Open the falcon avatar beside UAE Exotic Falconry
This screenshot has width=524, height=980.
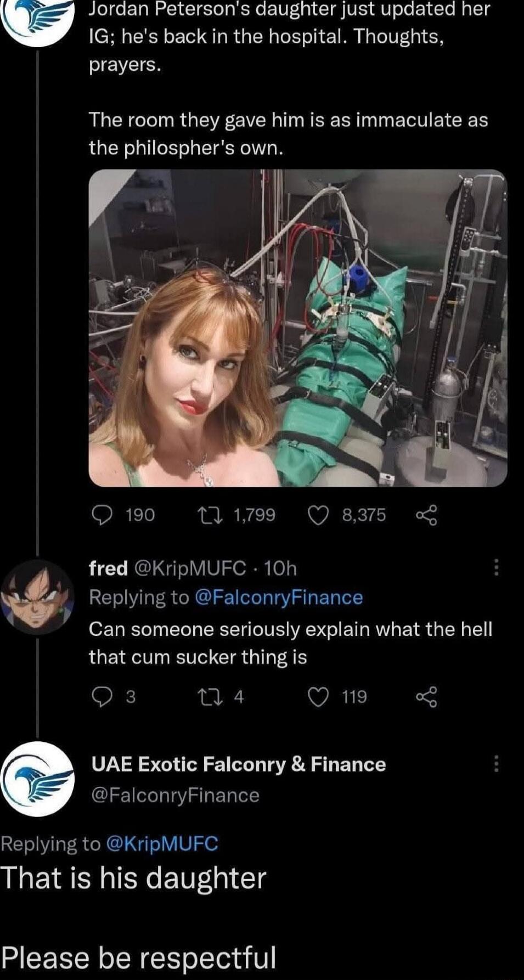pos(37,779)
